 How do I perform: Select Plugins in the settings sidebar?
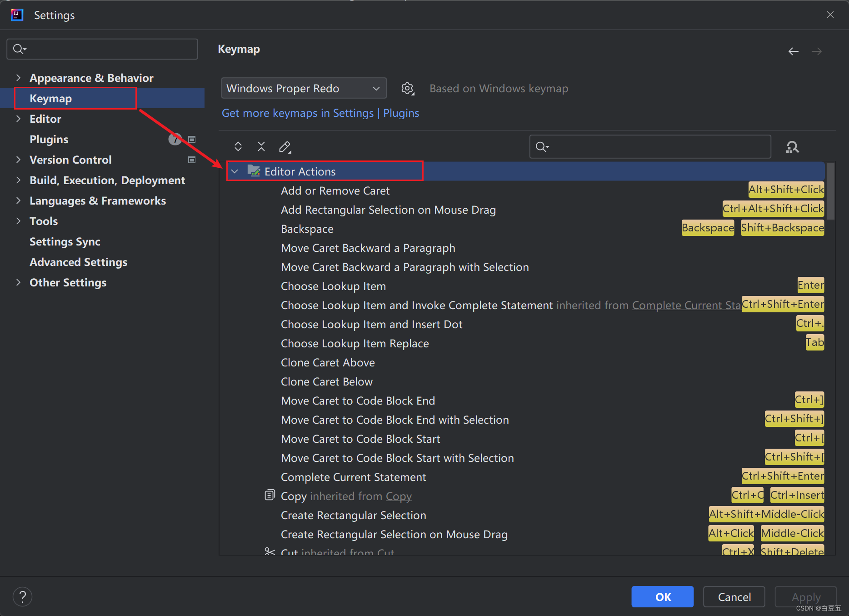pos(49,139)
